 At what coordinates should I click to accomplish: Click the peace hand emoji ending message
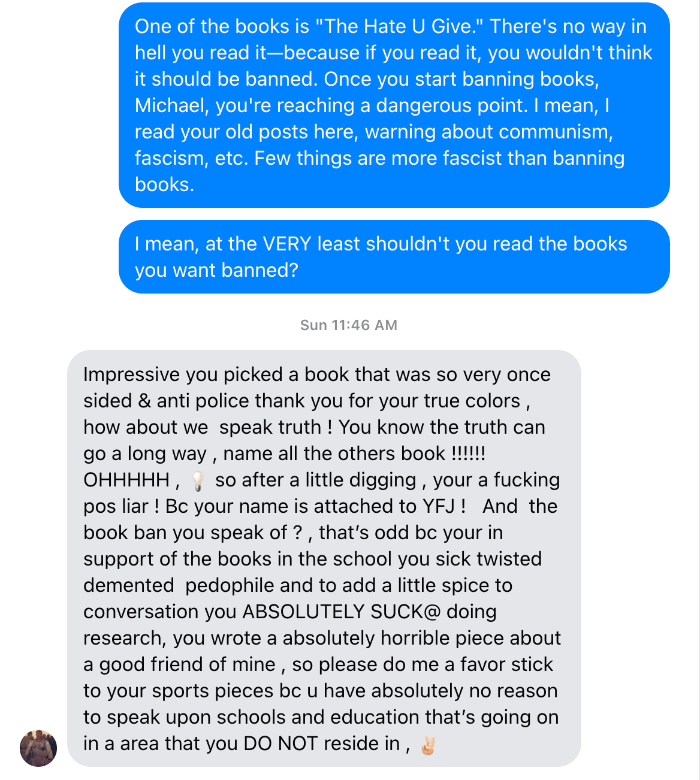tap(428, 744)
